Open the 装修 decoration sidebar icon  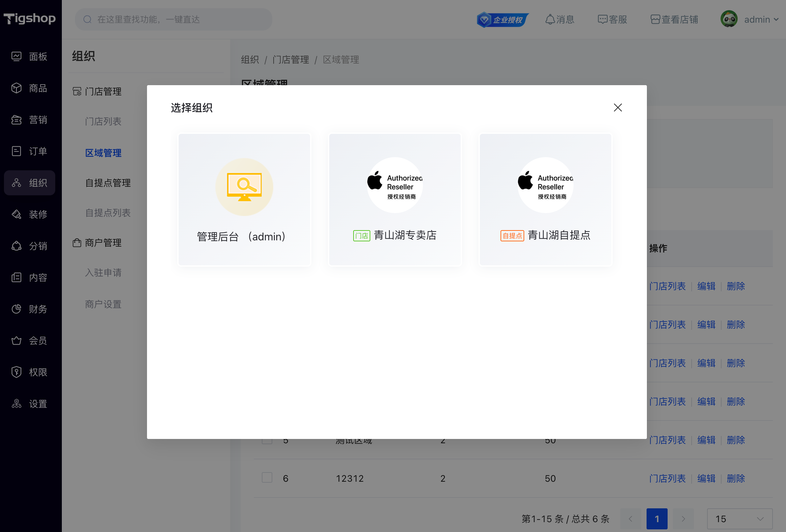coord(16,214)
